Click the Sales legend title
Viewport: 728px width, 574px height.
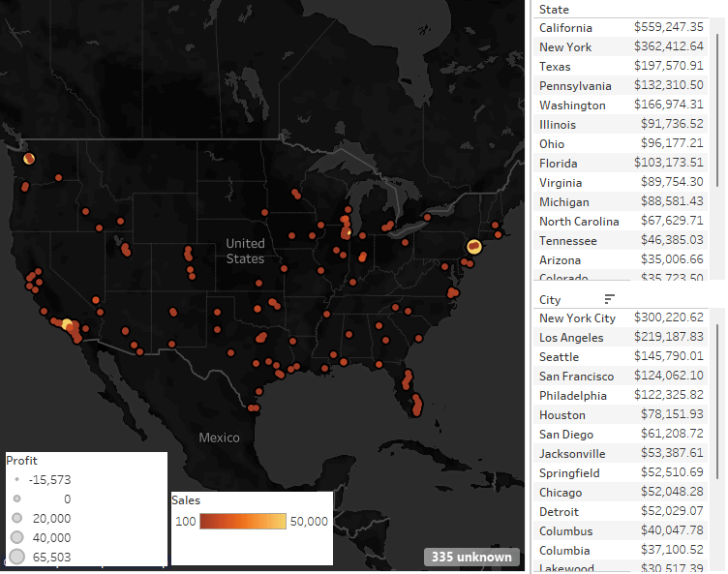[186, 500]
